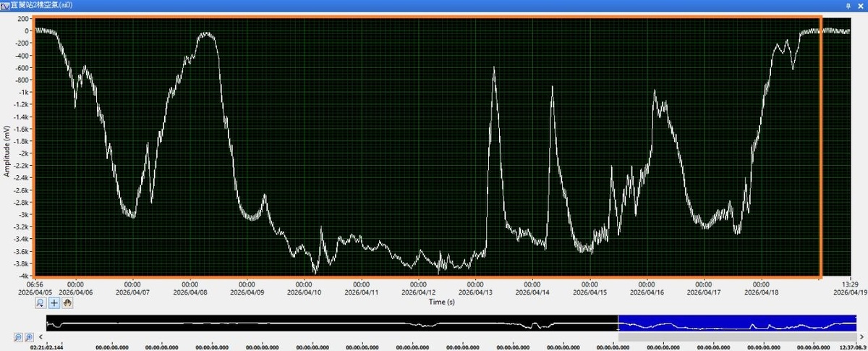
Task: Click the "-1.4k" y-axis value
Action: [20, 117]
